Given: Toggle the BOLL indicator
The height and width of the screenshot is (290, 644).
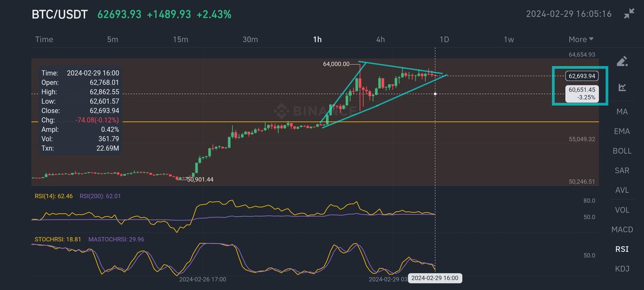Looking at the screenshot, I should click(x=622, y=151).
